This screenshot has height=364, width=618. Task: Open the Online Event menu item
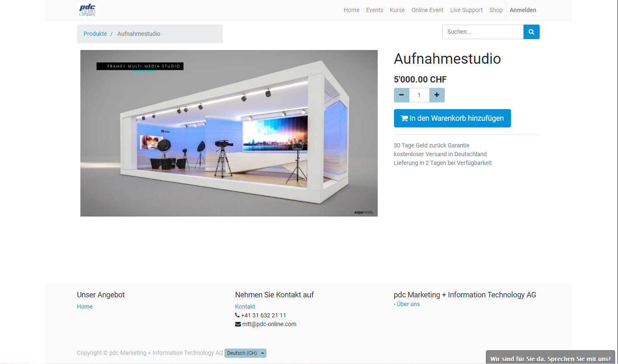pyautogui.click(x=427, y=10)
